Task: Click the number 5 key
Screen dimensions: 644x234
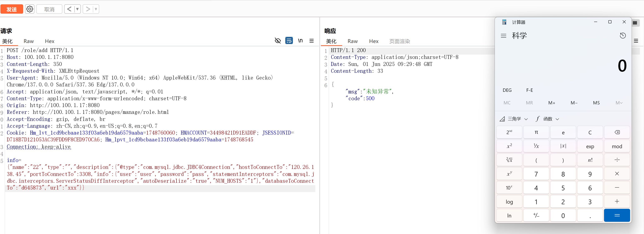Action: 563,188
